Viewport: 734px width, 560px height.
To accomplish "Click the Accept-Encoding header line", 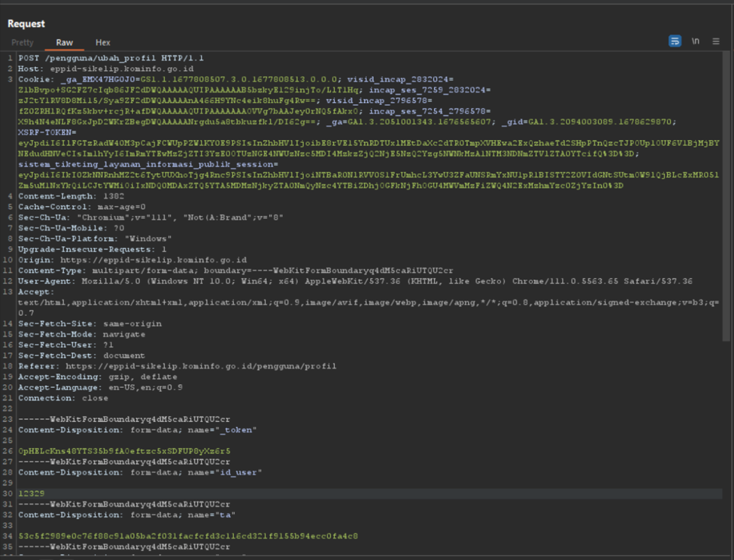I will 97,376.
